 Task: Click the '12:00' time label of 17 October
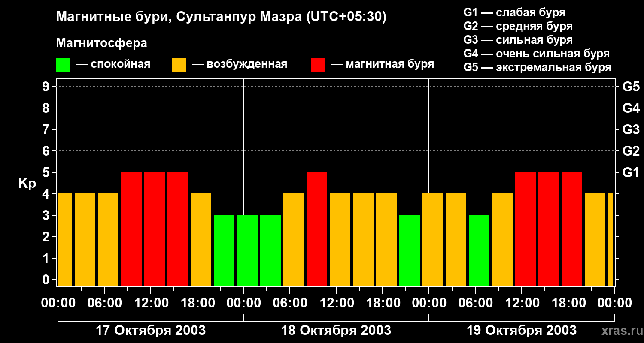click(x=151, y=303)
